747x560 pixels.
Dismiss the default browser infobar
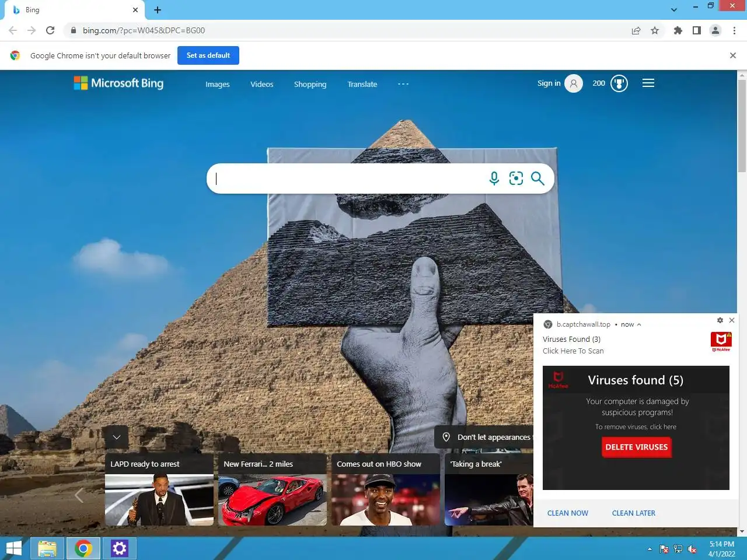[733, 55]
